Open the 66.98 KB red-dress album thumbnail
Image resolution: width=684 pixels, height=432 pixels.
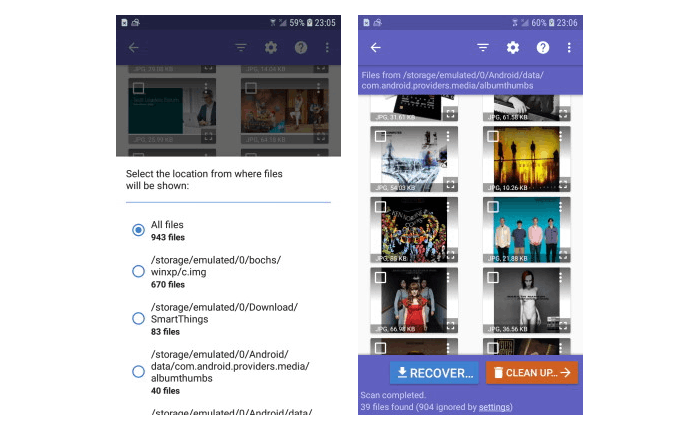point(414,300)
